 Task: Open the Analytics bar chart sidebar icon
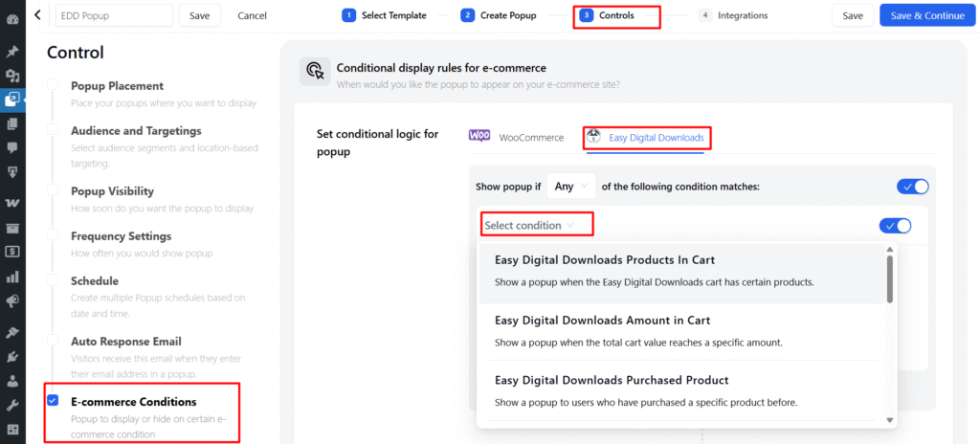tap(12, 277)
